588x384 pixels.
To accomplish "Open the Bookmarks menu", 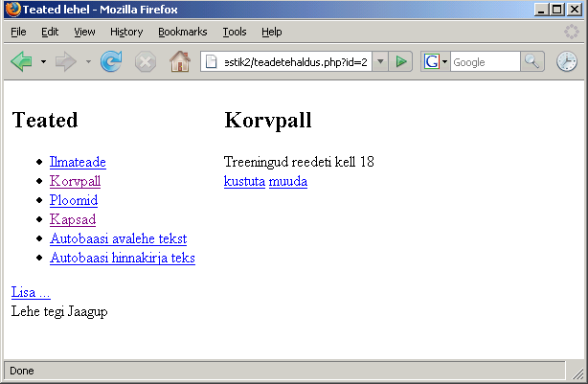I will (182, 32).
